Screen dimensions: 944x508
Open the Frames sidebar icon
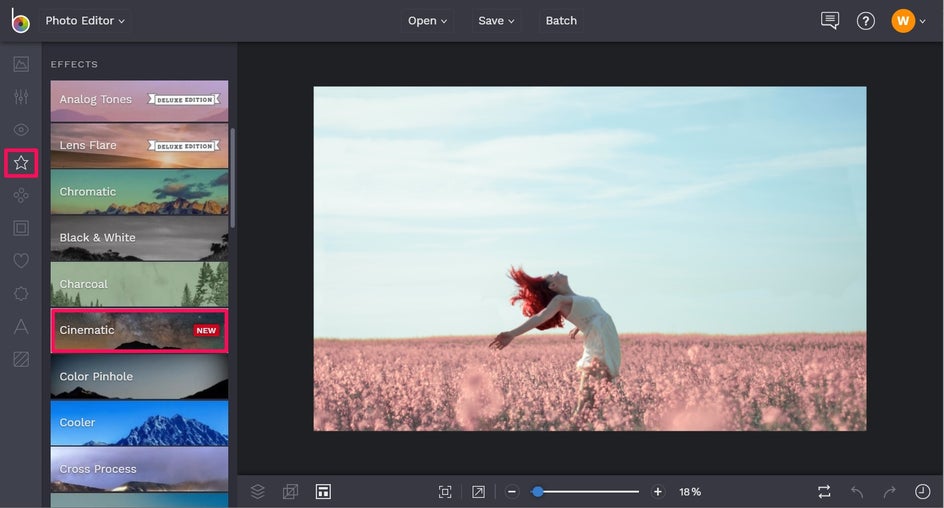[x=21, y=228]
